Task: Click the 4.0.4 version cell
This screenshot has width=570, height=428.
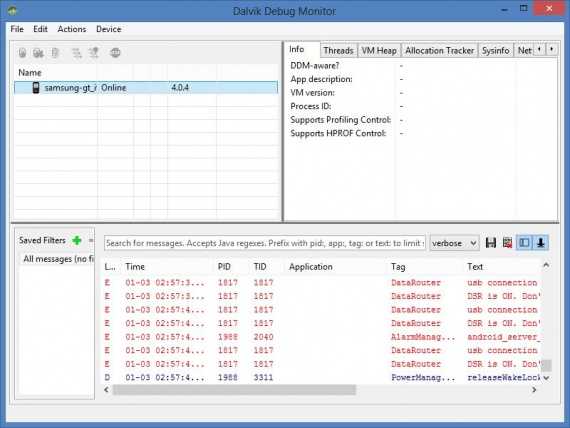Action: tap(180, 88)
